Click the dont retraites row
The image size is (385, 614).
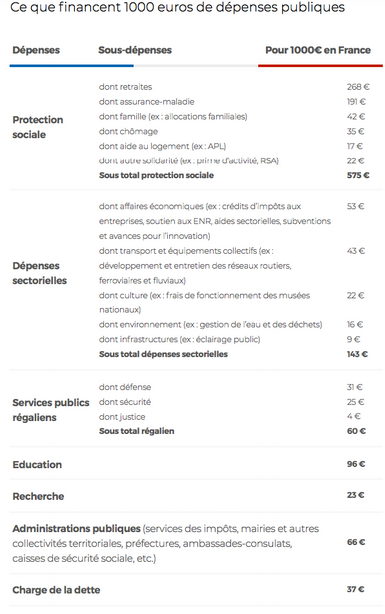coord(234,87)
